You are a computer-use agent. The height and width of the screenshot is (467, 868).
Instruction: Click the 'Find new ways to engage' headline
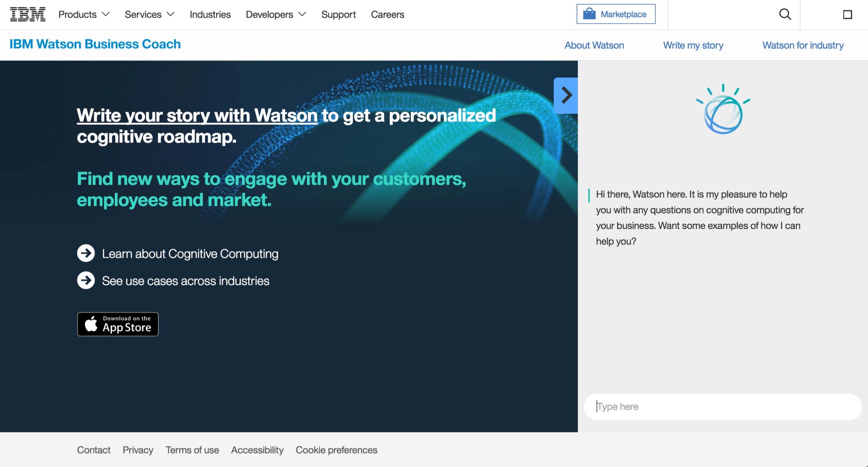[x=271, y=190]
